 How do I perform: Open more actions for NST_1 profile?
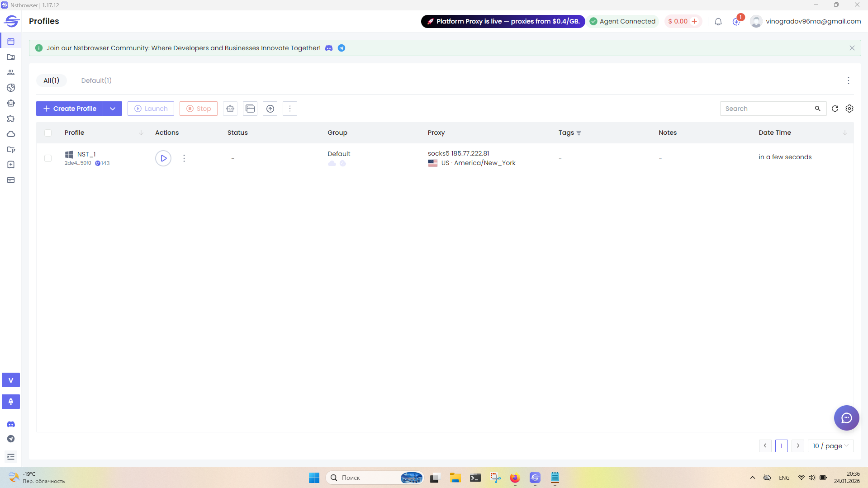pyautogui.click(x=184, y=158)
